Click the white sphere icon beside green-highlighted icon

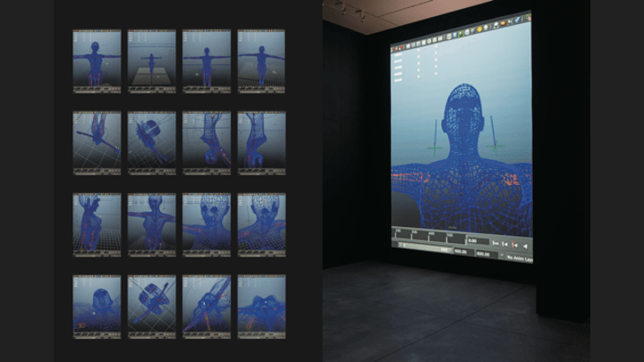point(467,31)
